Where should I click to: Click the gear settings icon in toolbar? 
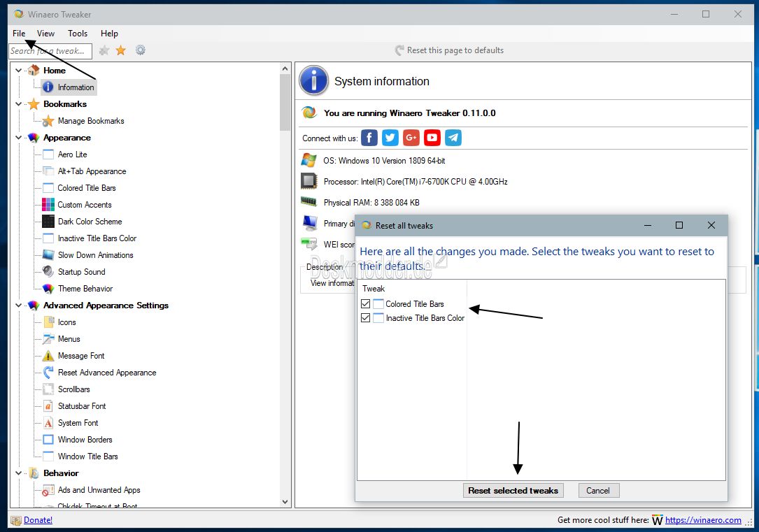[x=141, y=50]
